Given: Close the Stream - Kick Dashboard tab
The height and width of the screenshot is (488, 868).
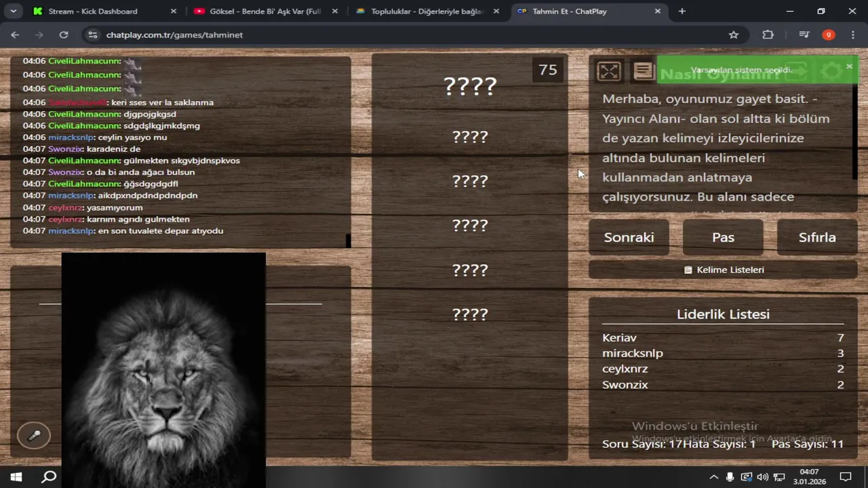Looking at the screenshot, I should [x=173, y=11].
